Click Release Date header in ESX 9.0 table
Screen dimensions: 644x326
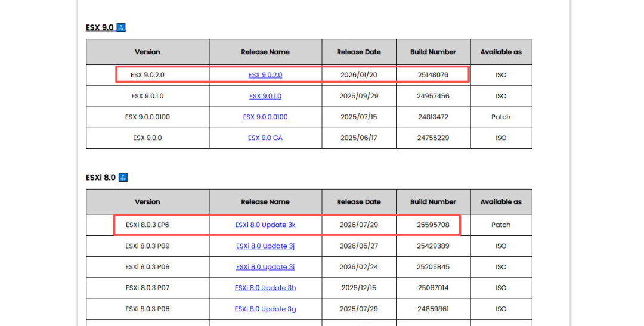[x=359, y=52]
